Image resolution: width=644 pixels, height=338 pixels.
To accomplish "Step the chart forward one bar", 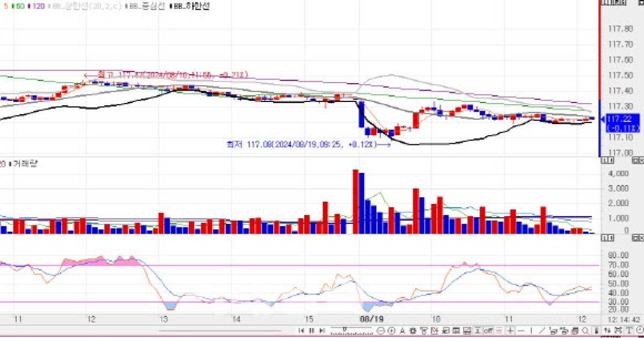I will pyautogui.click(x=321, y=330).
